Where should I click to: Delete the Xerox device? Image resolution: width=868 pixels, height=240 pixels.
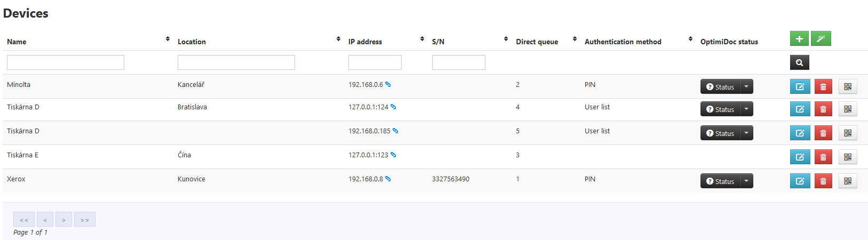(823, 181)
